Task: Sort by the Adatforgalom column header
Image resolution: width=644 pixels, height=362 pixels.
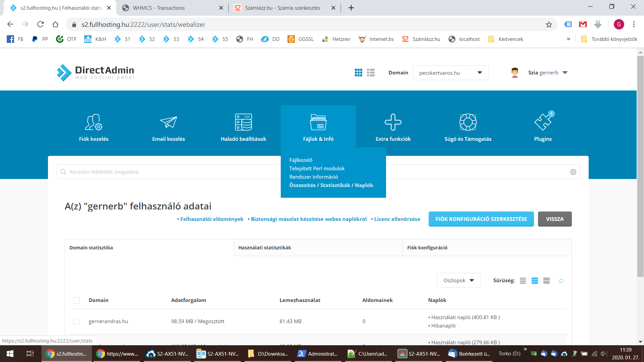Action: click(x=189, y=300)
